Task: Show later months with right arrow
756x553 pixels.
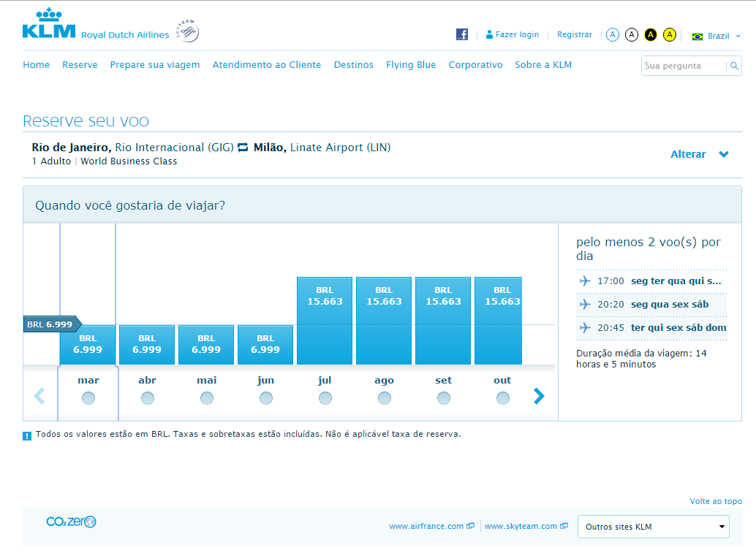Action: (539, 396)
